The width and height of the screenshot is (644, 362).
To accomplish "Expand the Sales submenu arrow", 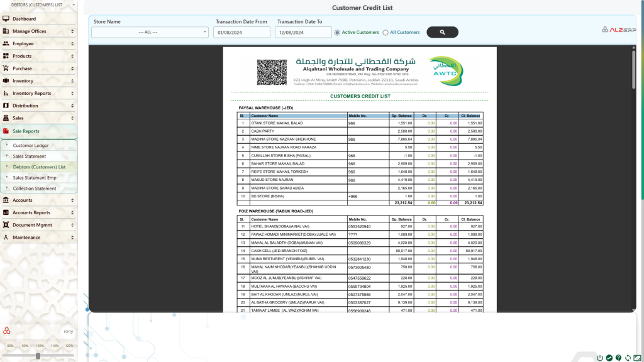I will pos(72,118).
